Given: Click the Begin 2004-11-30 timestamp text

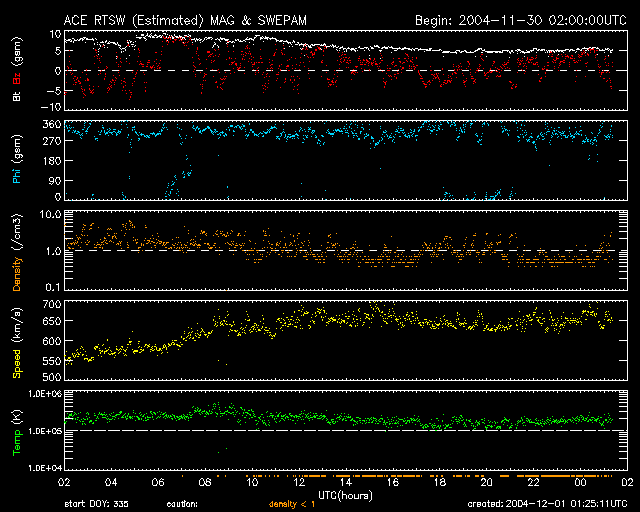Looking at the screenshot, I should tap(520, 20).
